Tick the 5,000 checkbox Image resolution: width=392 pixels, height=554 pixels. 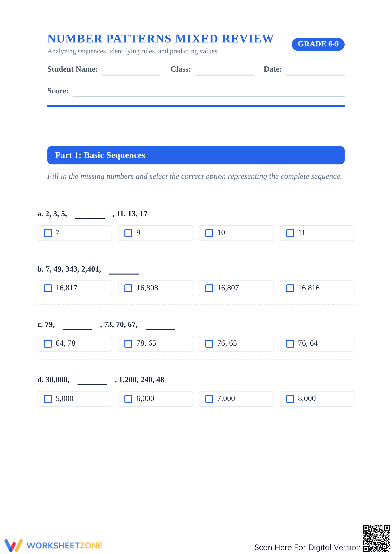[x=48, y=399]
